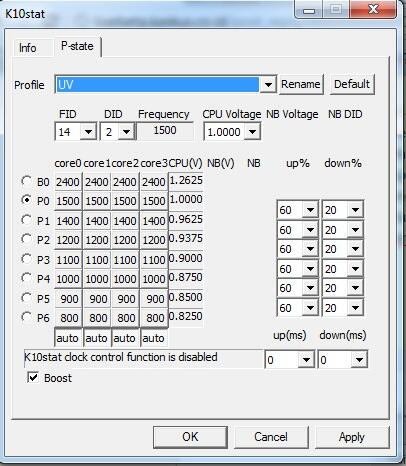Click the 1.2625 CPU voltage value

[186, 180]
